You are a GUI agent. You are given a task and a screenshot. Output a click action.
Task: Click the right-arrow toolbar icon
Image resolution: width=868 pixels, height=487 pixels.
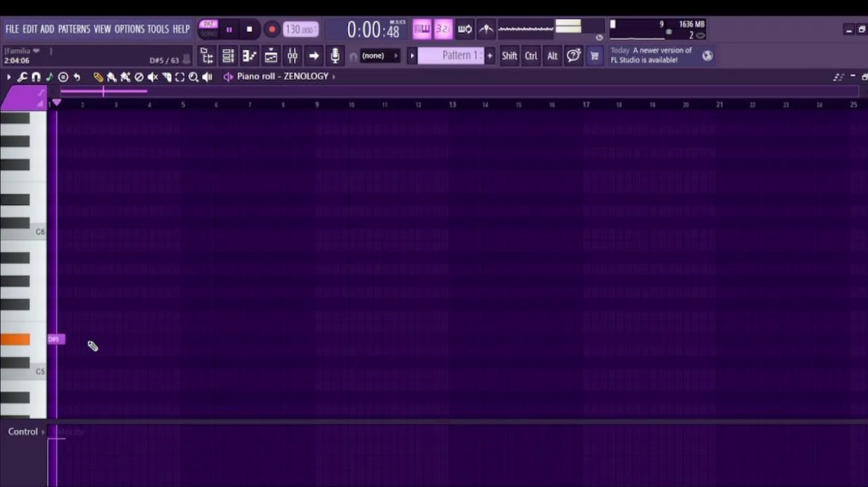(314, 55)
